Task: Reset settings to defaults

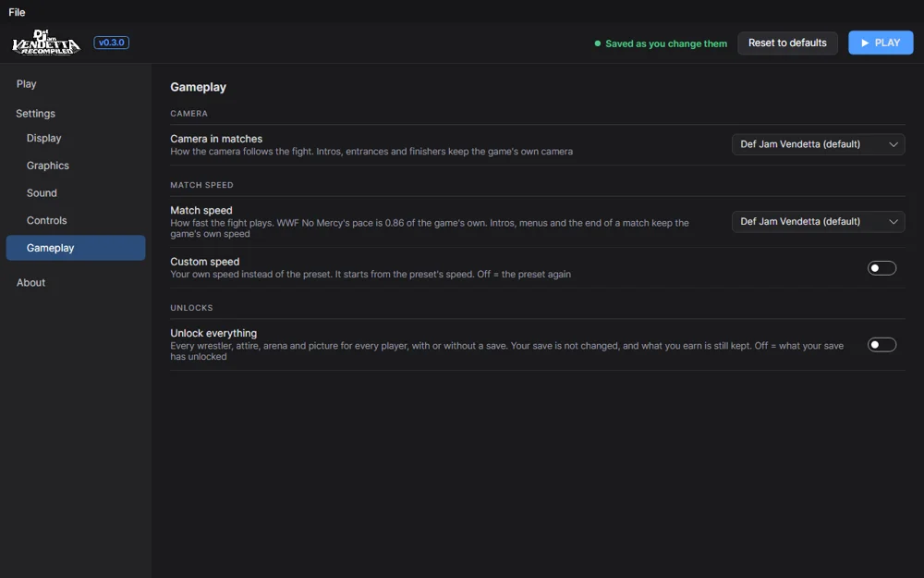Action: coord(787,43)
